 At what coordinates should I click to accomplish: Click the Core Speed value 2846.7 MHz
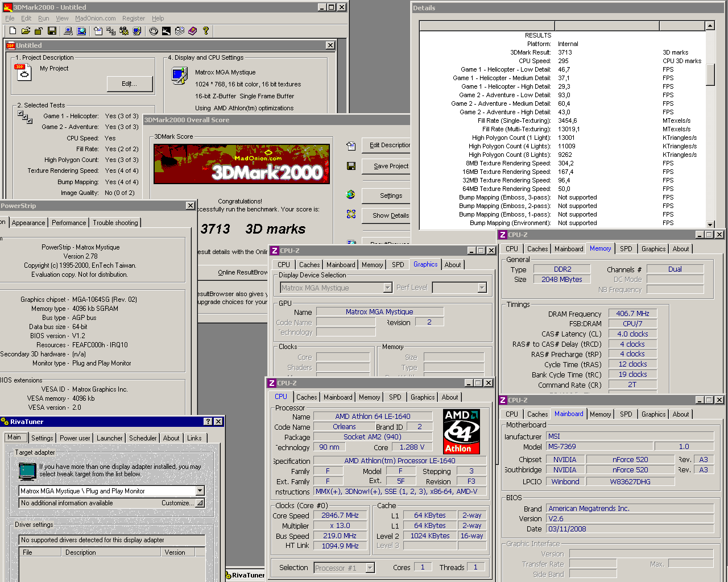[x=340, y=516]
